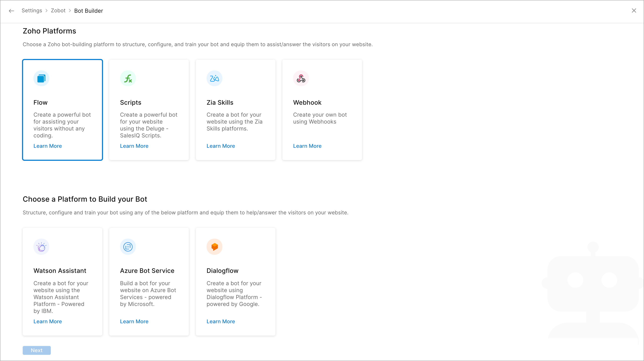
Task: Click the Zia Skills icon
Action: tap(214, 78)
